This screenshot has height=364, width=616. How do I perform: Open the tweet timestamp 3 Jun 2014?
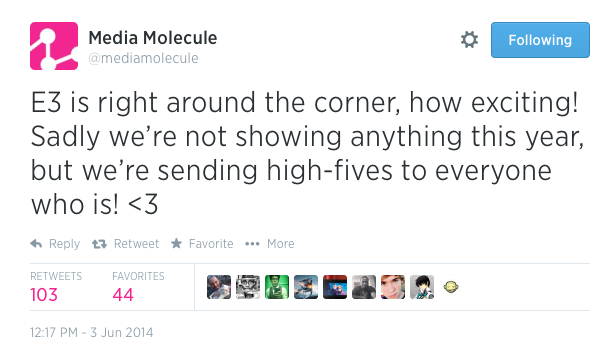pos(92,333)
